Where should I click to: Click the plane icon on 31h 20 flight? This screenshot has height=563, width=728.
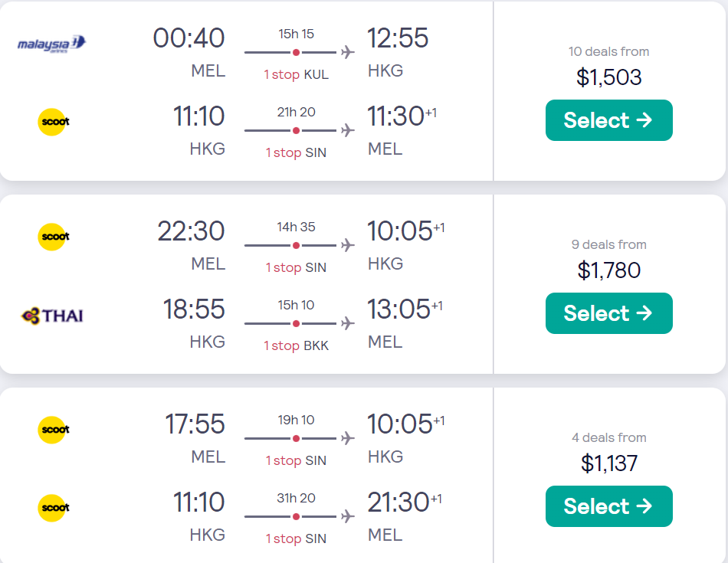[348, 516]
